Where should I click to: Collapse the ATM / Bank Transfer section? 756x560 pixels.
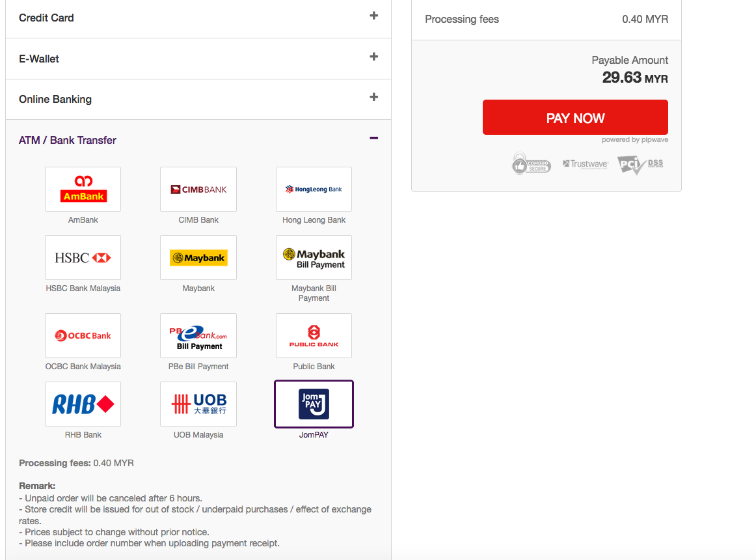(373, 138)
